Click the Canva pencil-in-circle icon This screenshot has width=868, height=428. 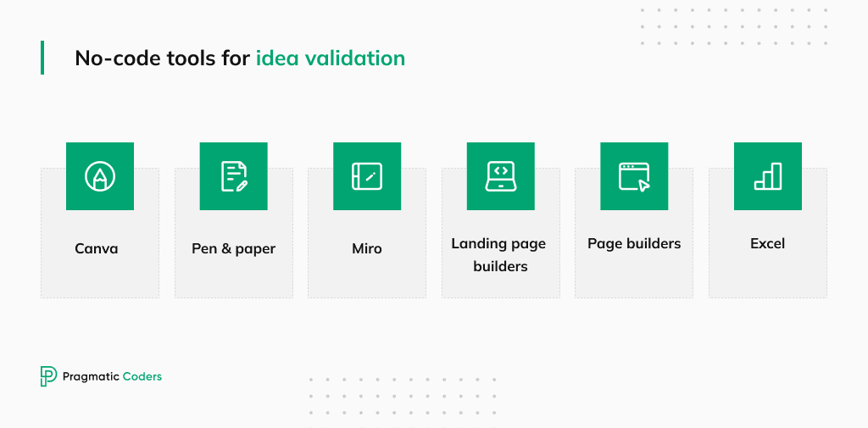point(100,176)
